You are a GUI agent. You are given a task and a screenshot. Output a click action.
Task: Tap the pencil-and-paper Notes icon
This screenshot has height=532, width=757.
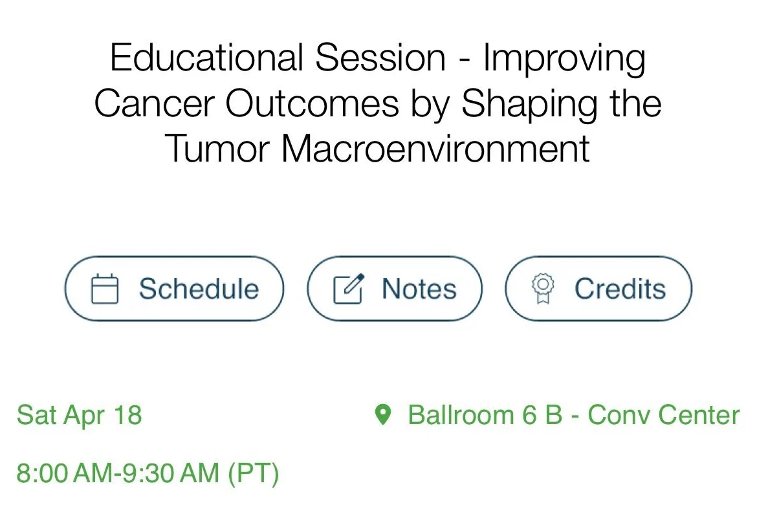coord(348,289)
